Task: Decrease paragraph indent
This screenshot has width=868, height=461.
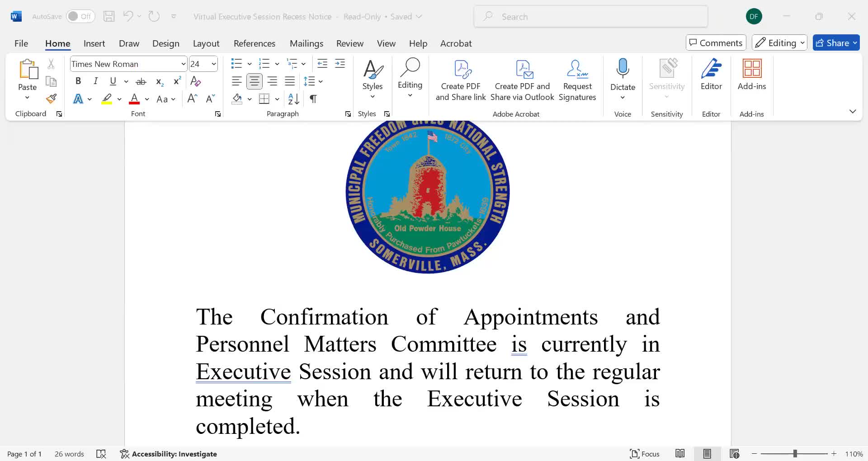Action: pos(322,64)
